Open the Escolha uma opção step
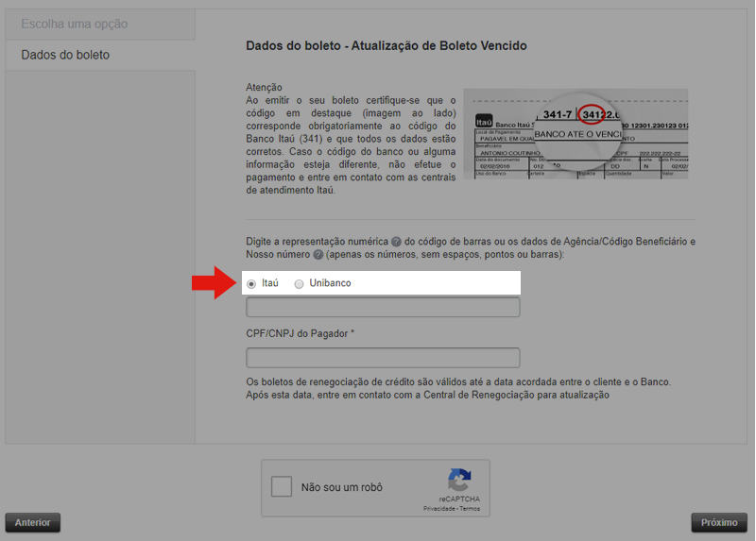The width and height of the screenshot is (756, 541). point(100,25)
